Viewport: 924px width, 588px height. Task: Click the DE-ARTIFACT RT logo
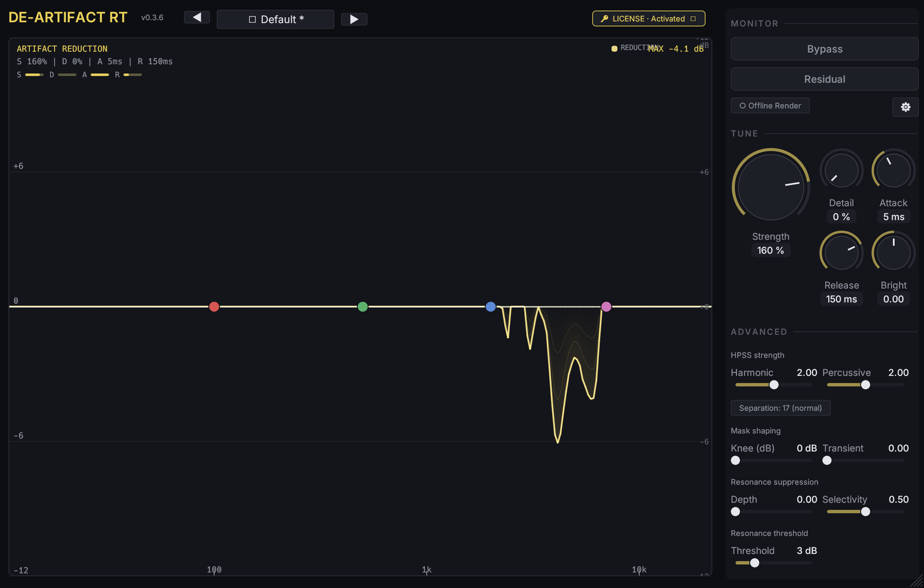tap(68, 17)
